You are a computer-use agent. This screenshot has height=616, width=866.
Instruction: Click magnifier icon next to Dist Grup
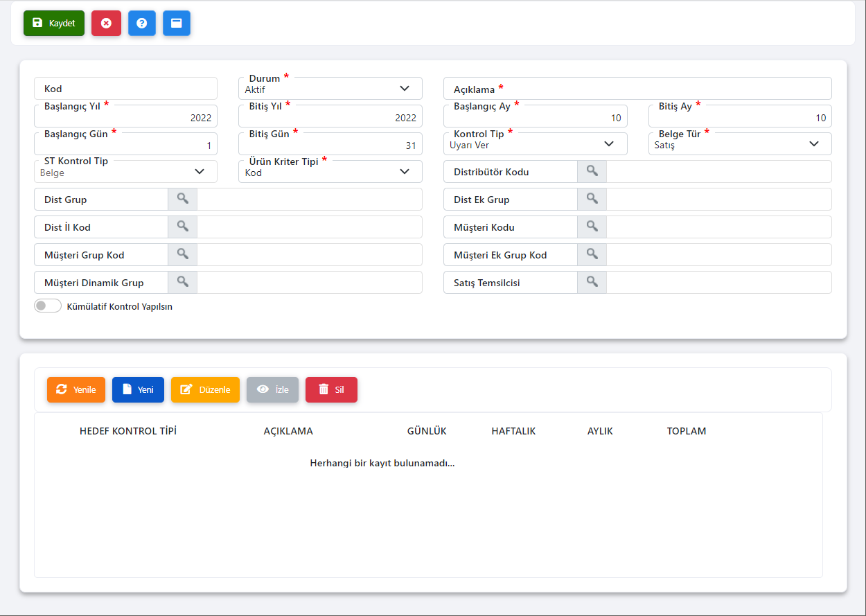pos(182,199)
